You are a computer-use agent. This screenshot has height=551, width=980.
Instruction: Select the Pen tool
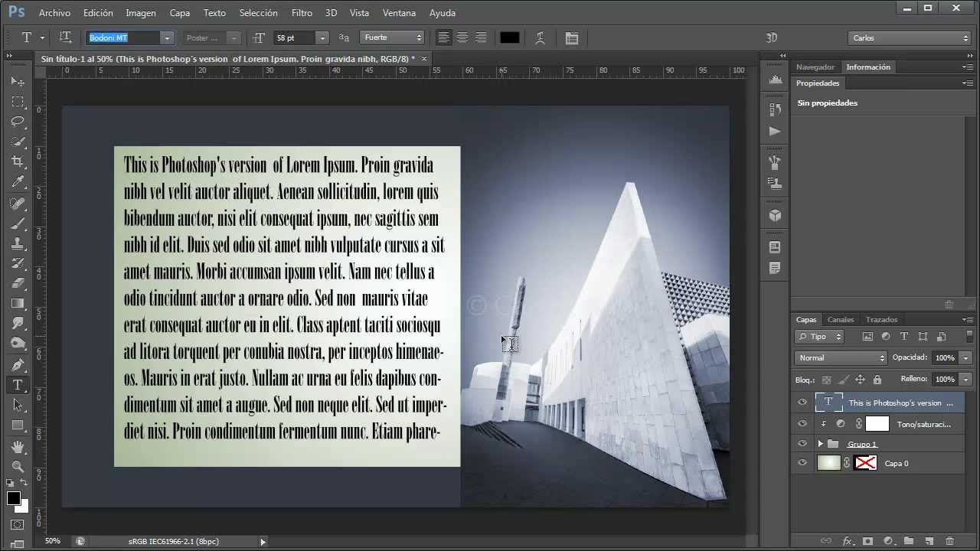click(18, 365)
